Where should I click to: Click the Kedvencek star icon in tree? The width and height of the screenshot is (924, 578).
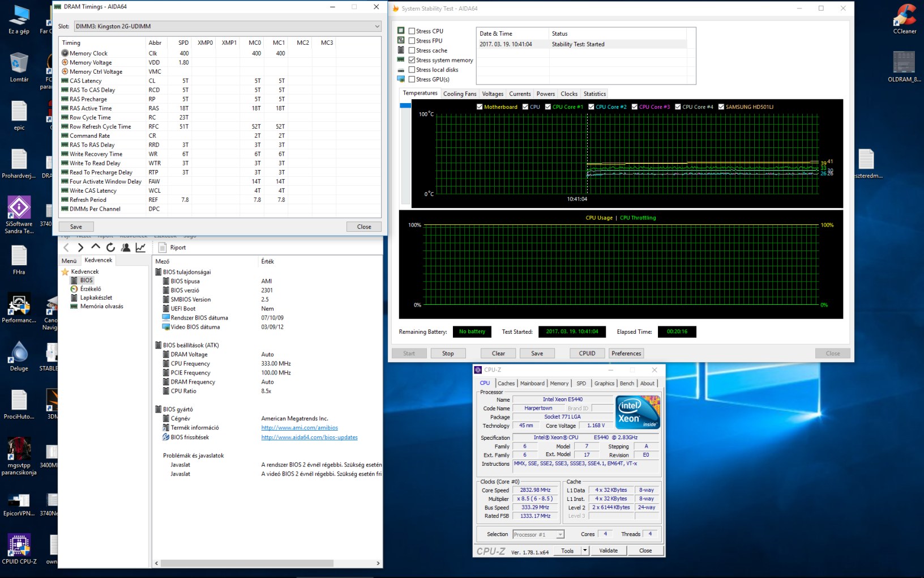click(x=65, y=271)
